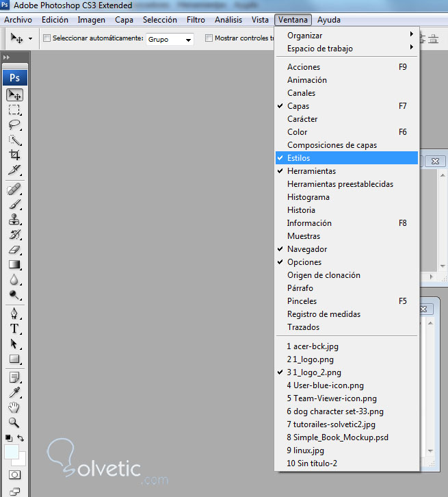Select the Healing Brush tool
This screenshot has width=448, height=497.
tap(14, 190)
